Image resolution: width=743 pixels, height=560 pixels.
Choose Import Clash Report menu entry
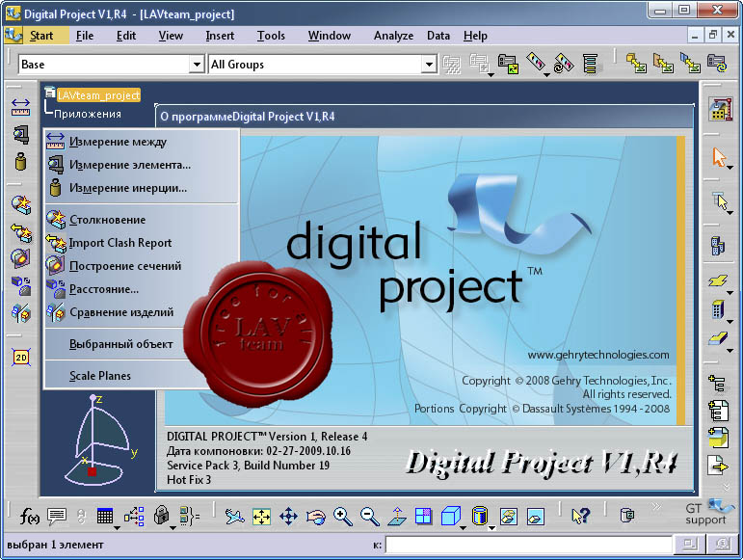141,243
